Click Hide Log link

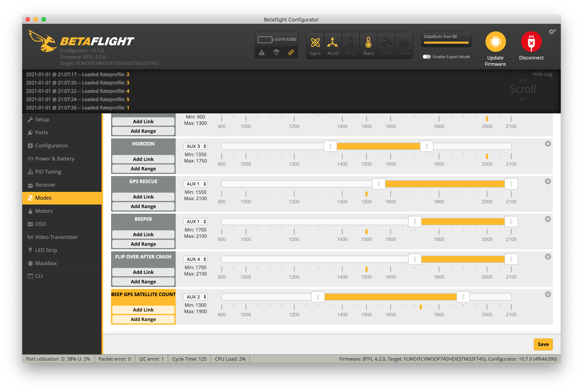(542, 74)
